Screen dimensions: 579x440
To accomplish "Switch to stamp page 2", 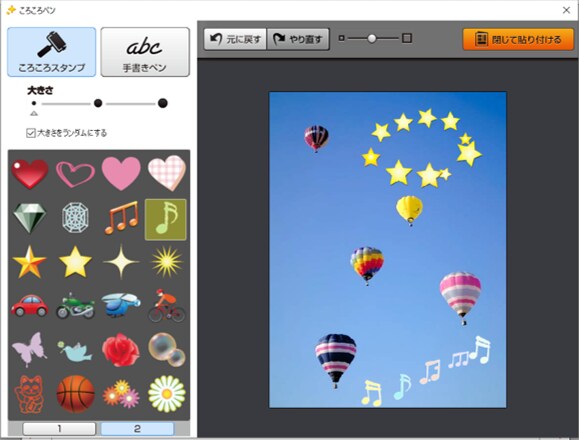I will (x=137, y=429).
